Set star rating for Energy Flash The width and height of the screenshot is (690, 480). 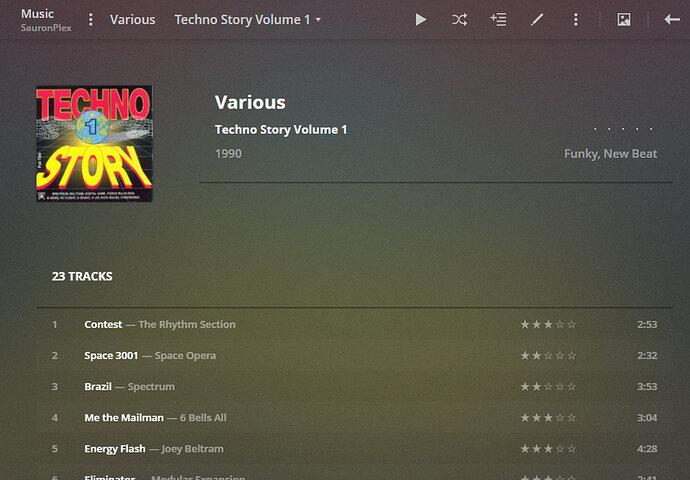coord(548,449)
